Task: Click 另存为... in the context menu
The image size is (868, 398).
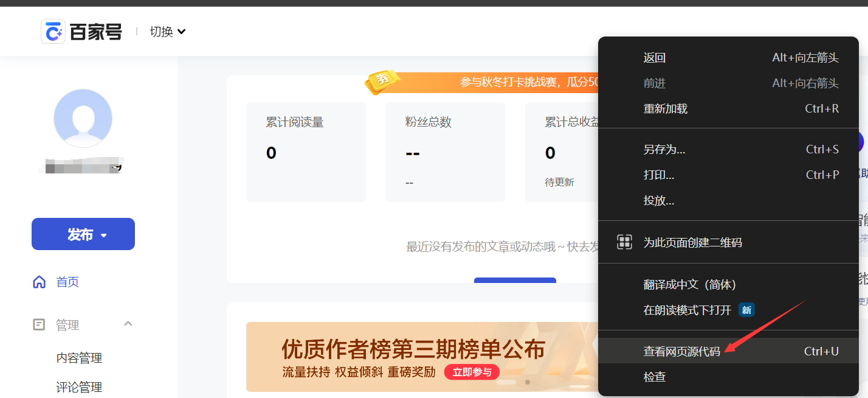Action: point(664,149)
